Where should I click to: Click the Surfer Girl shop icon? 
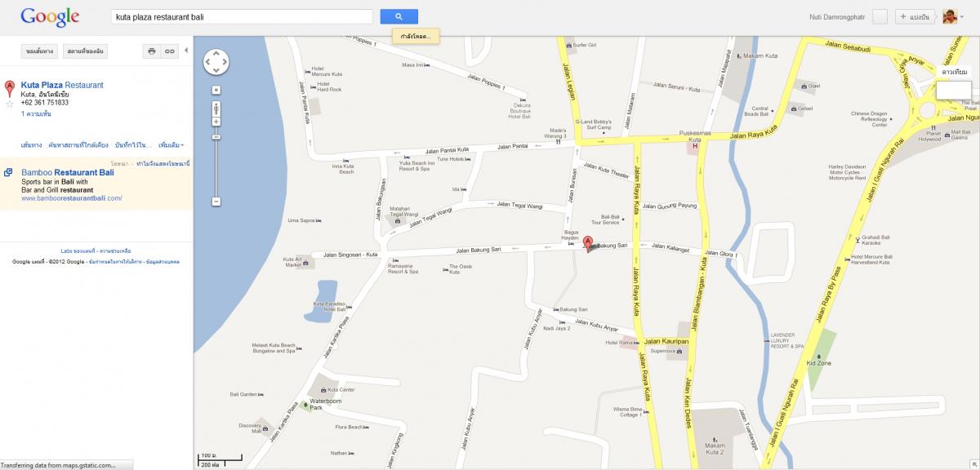pos(569,45)
